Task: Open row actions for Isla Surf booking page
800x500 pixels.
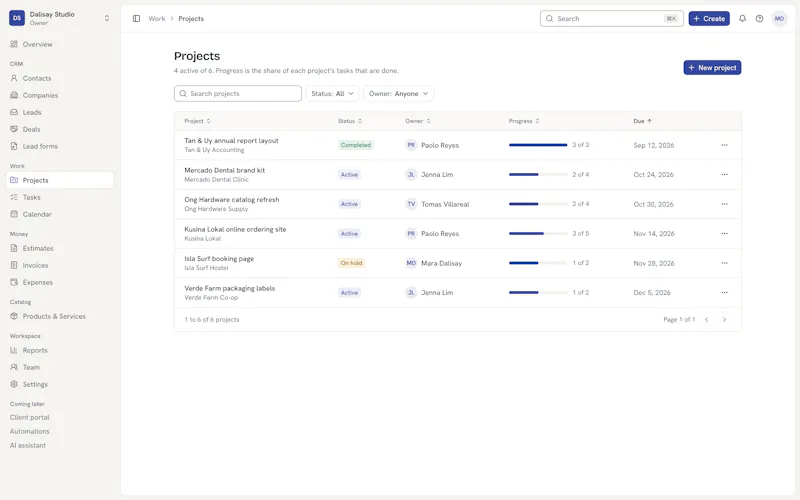Action: [724, 263]
